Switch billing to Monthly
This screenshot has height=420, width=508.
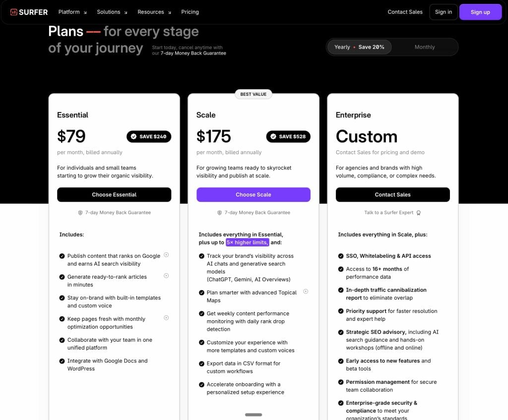pyautogui.click(x=424, y=47)
